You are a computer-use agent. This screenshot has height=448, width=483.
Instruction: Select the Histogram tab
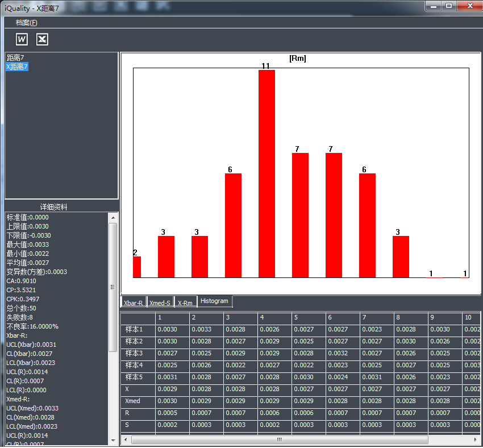click(214, 301)
